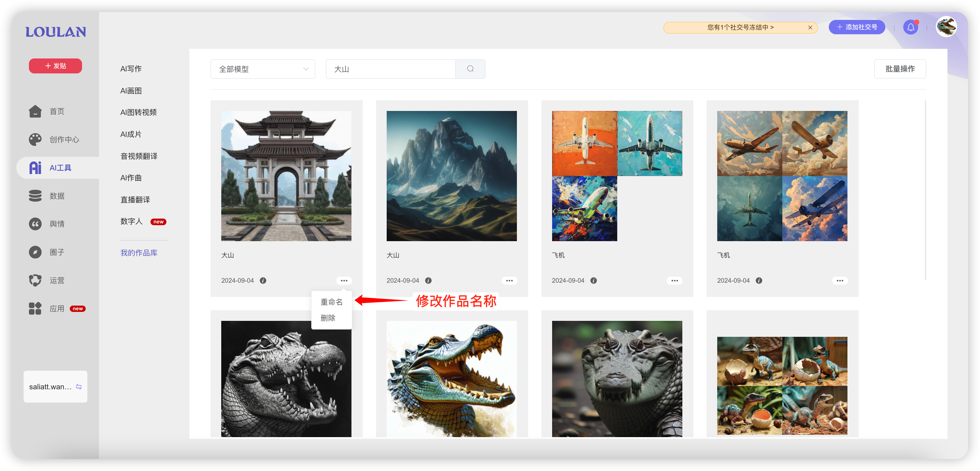Click the 飞机 title on vintage planes card
980x471 pixels.
pos(724,255)
